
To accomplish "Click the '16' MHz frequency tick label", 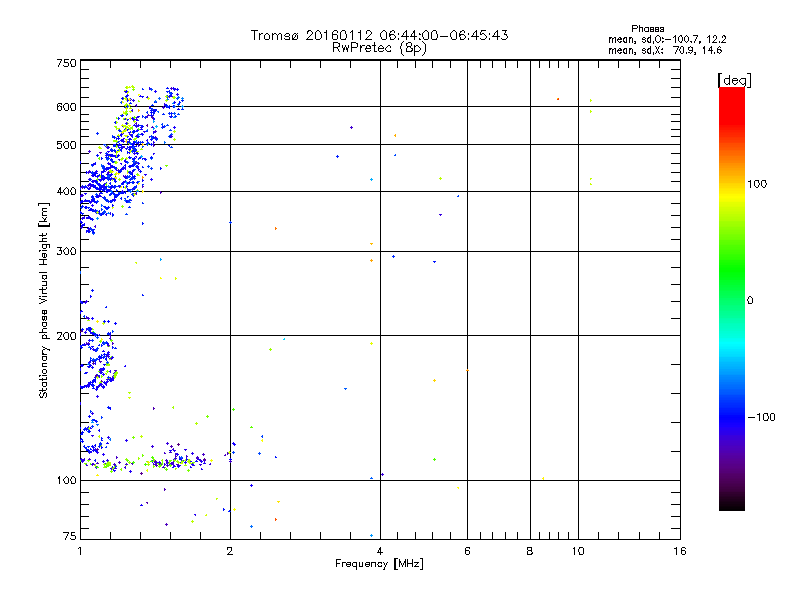I will (x=680, y=551).
